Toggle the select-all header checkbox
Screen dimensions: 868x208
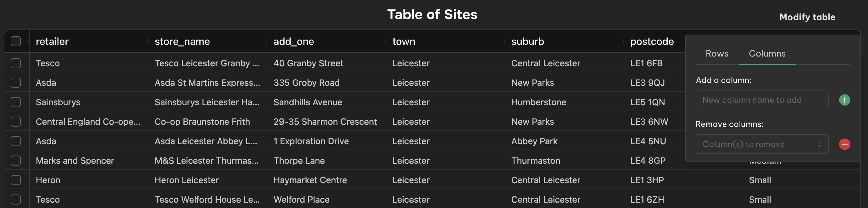point(16,41)
